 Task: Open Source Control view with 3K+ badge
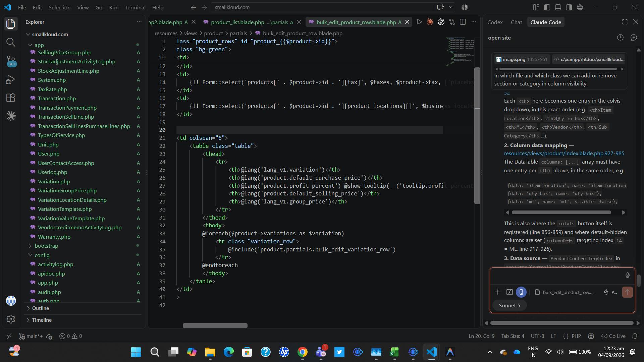tap(11, 61)
